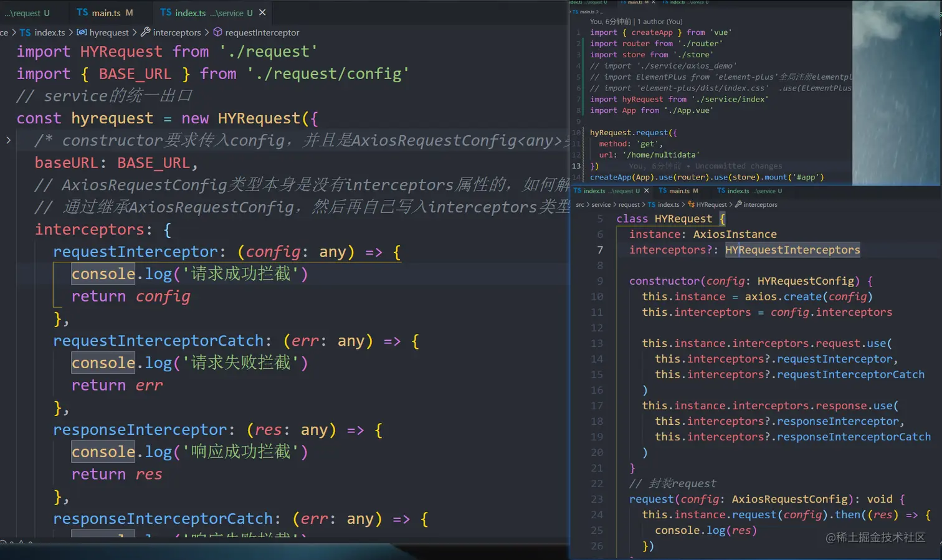Click the TS icon on main.ts in bottom-right panel
The image size is (942, 560).
click(x=663, y=191)
